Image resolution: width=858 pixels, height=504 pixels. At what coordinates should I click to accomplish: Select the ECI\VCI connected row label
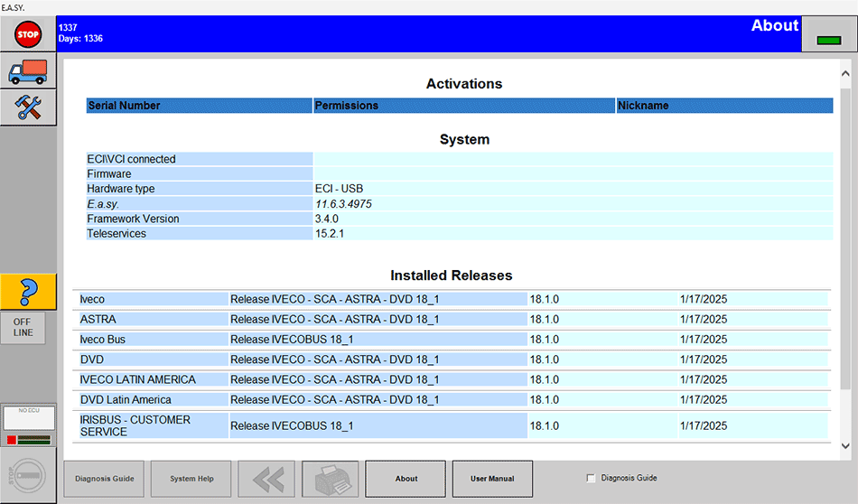pyautogui.click(x=200, y=159)
